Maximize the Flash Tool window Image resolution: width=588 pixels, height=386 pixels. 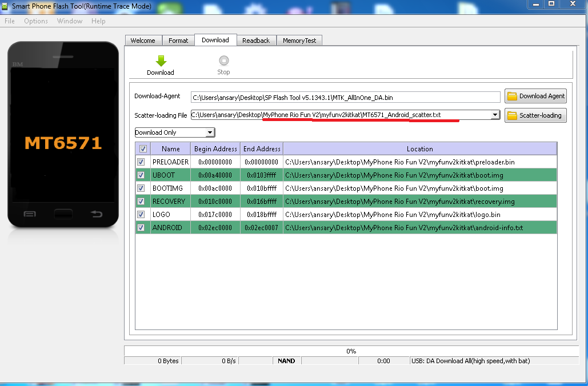point(551,4)
